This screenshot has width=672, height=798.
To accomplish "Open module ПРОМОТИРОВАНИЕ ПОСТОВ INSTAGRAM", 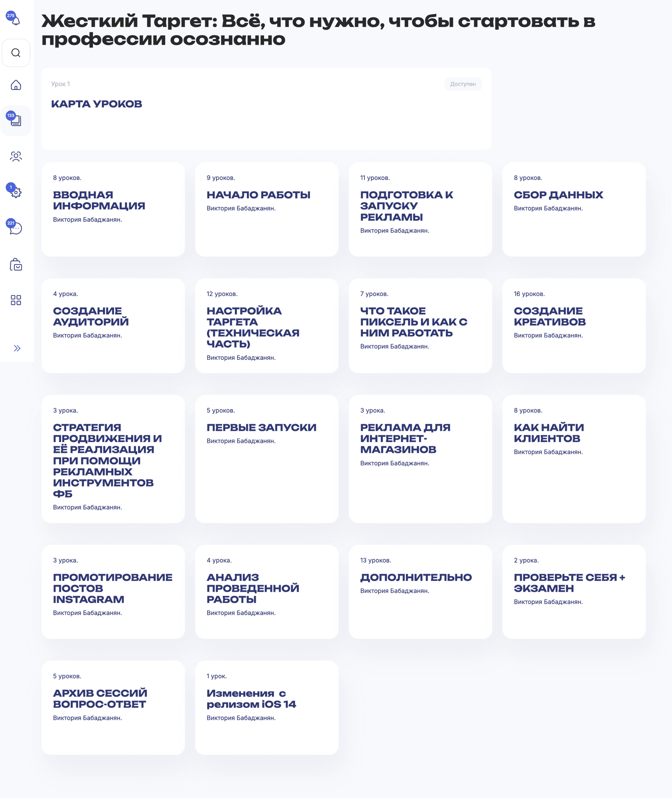I will coord(113,592).
